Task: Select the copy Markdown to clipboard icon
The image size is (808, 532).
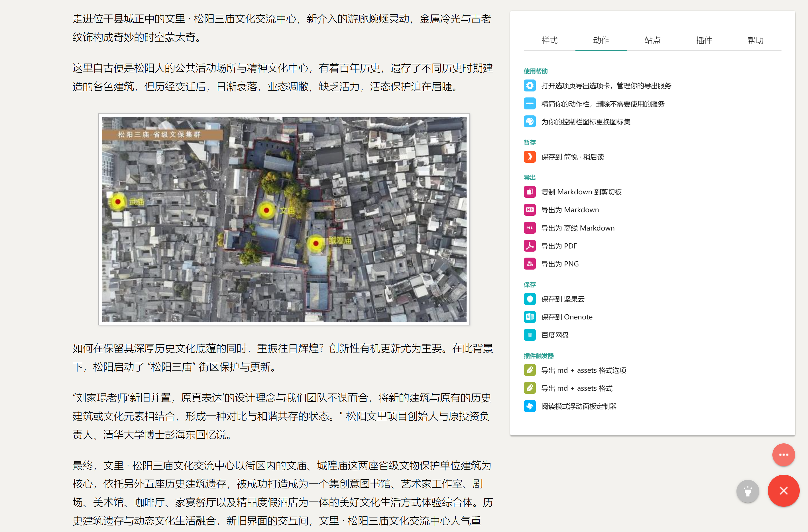Action: 530,192
